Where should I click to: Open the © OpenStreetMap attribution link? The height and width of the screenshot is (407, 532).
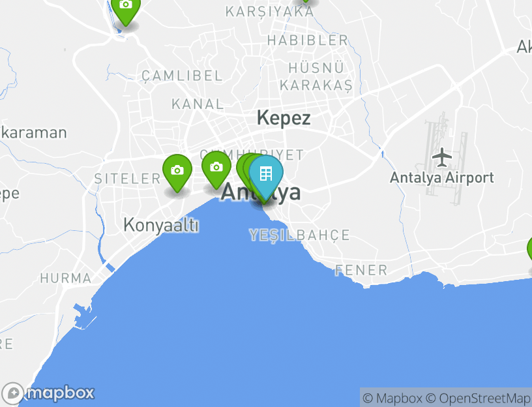tap(479, 398)
